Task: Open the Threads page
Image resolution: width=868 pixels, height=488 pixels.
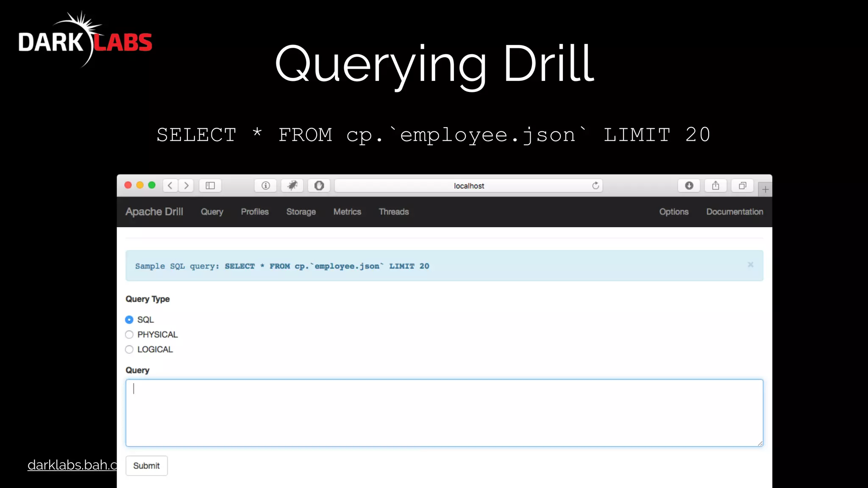Action: coord(394,212)
